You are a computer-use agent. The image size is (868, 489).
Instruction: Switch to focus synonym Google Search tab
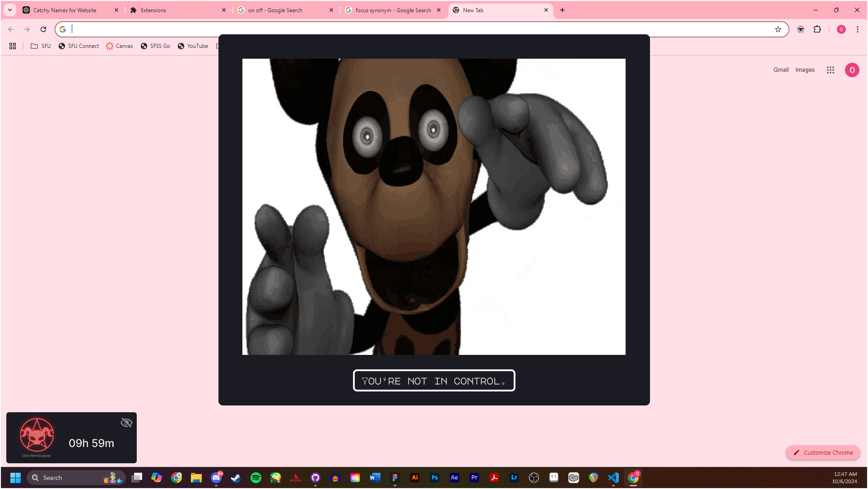(x=393, y=10)
